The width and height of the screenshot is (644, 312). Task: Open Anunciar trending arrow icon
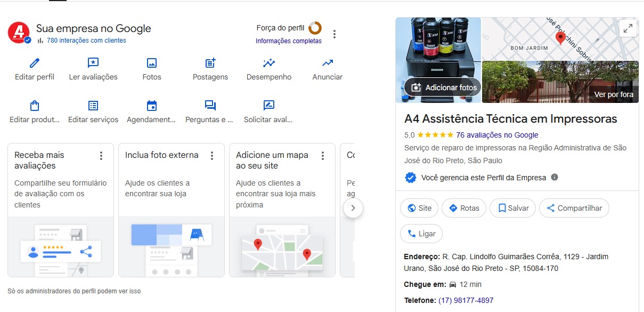coord(328,63)
